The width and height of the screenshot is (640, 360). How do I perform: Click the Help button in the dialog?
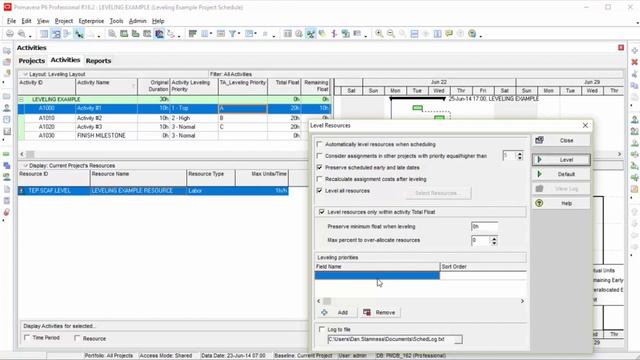[561, 203]
